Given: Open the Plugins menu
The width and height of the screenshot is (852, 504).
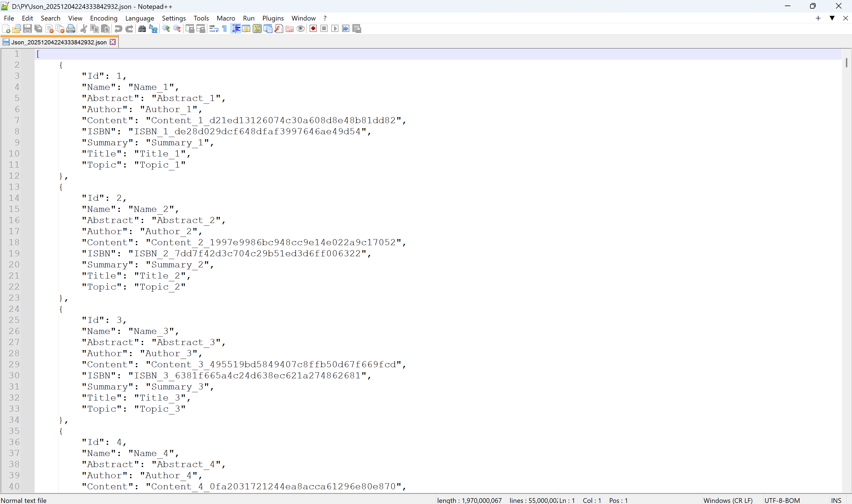Looking at the screenshot, I should coord(273,18).
